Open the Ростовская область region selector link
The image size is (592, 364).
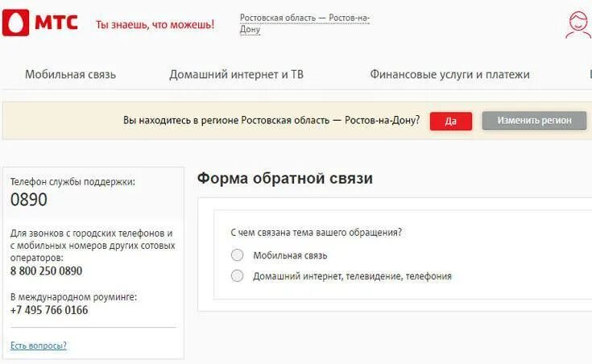point(304,23)
